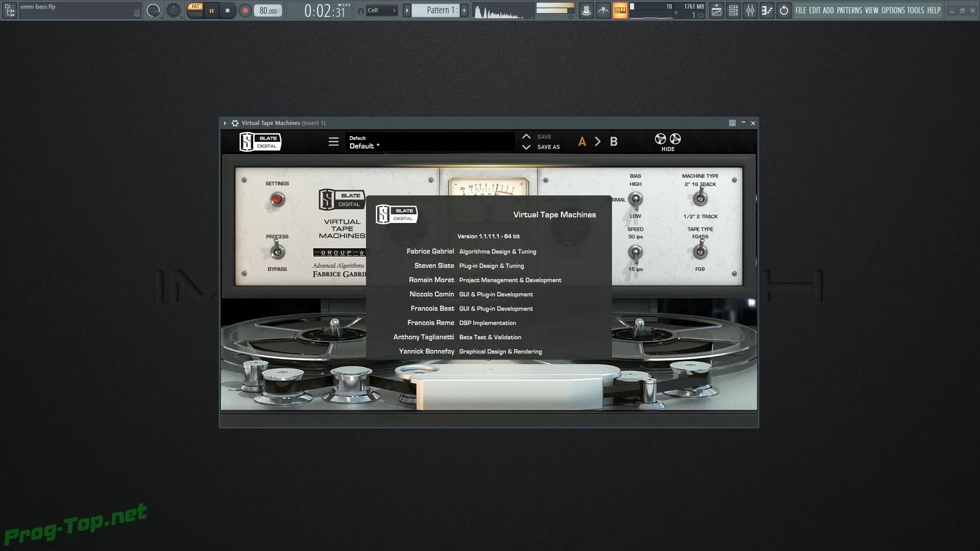Open the OPTIONS menu
Viewport: 980px width, 551px height.
(x=893, y=10)
